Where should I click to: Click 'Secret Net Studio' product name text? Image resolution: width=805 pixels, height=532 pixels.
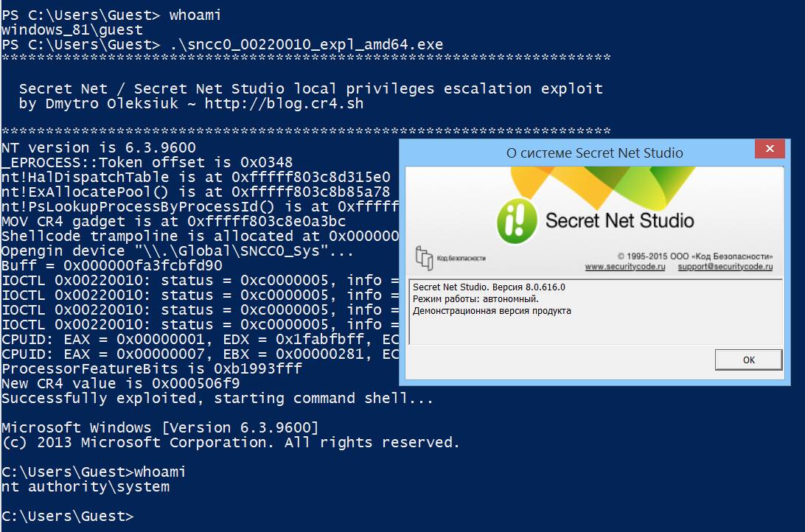pyautogui.click(x=620, y=220)
